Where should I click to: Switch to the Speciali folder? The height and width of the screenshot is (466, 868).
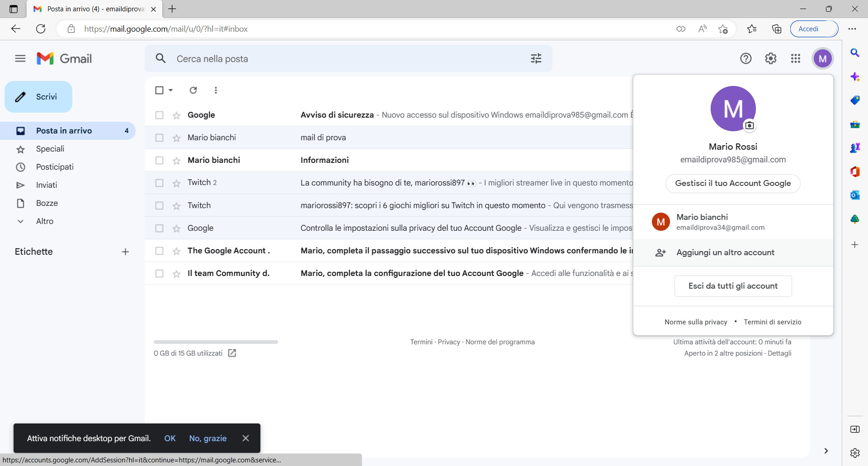50,149
